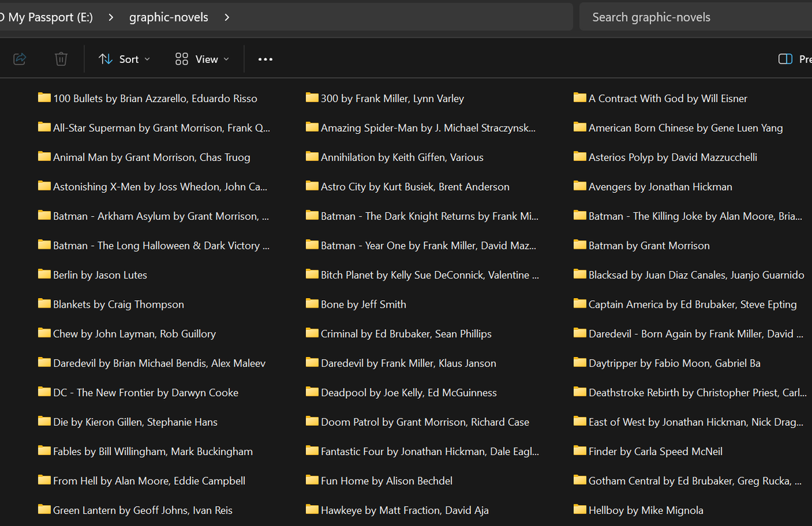
Task: Toggle the Preview pane button
Action: [x=794, y=59]
